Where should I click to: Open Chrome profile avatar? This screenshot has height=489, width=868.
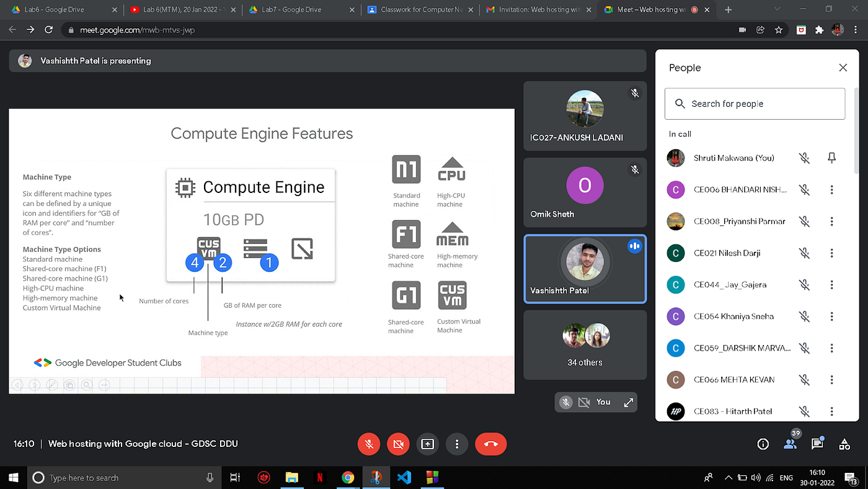[x=838, y=30]
